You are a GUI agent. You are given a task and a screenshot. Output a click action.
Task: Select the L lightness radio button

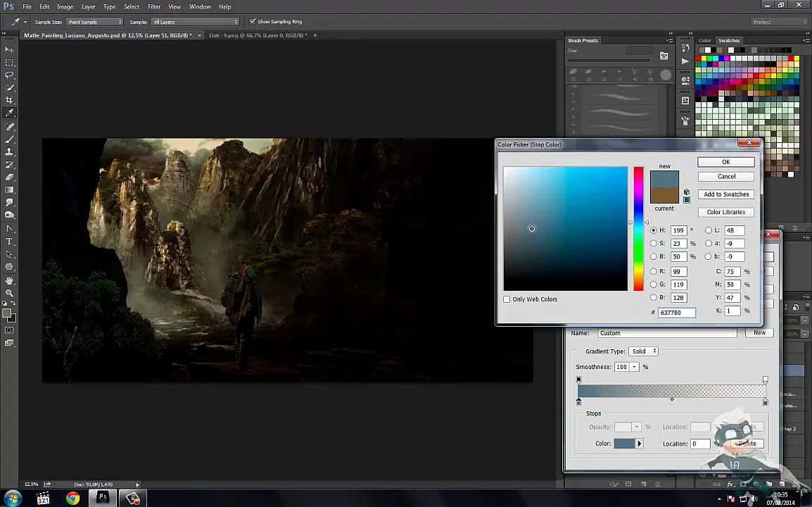pos(709,230)
